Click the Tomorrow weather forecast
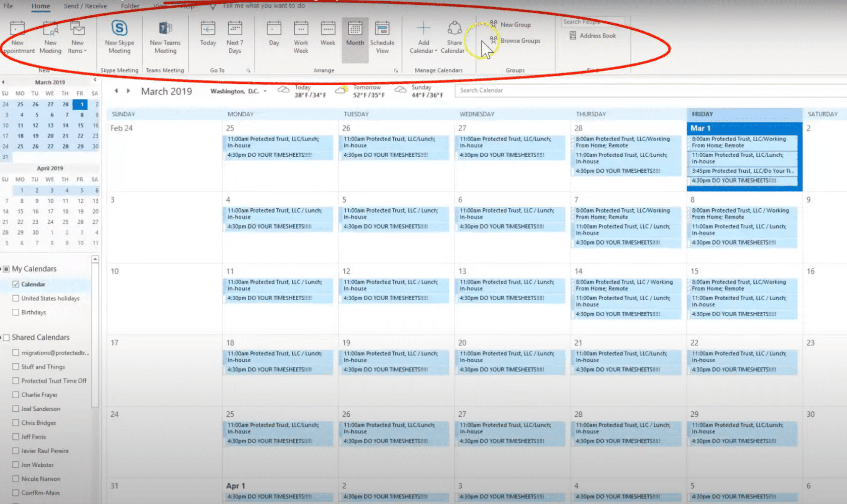 pyautogui.click(x=360, y=91)
